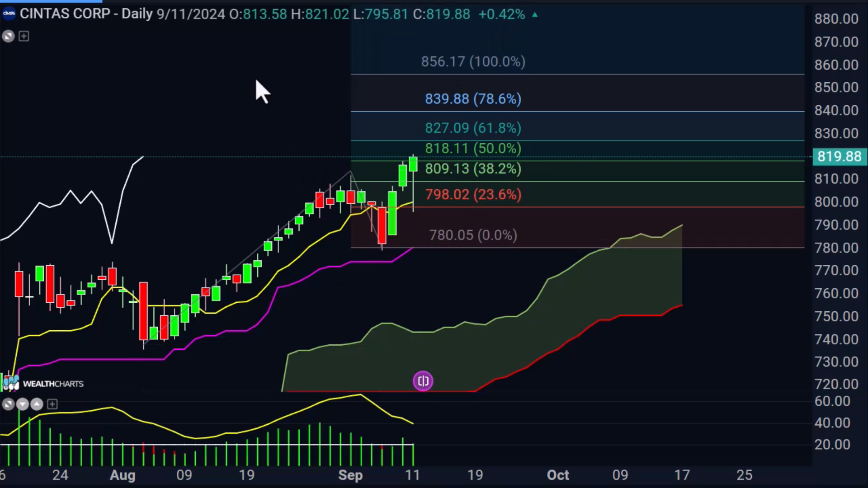The image size is (868, 488).
Task: Select the 780.05 (0.0%) Fibonacci label
Action: pyautogui.click(x=473, y=235)
